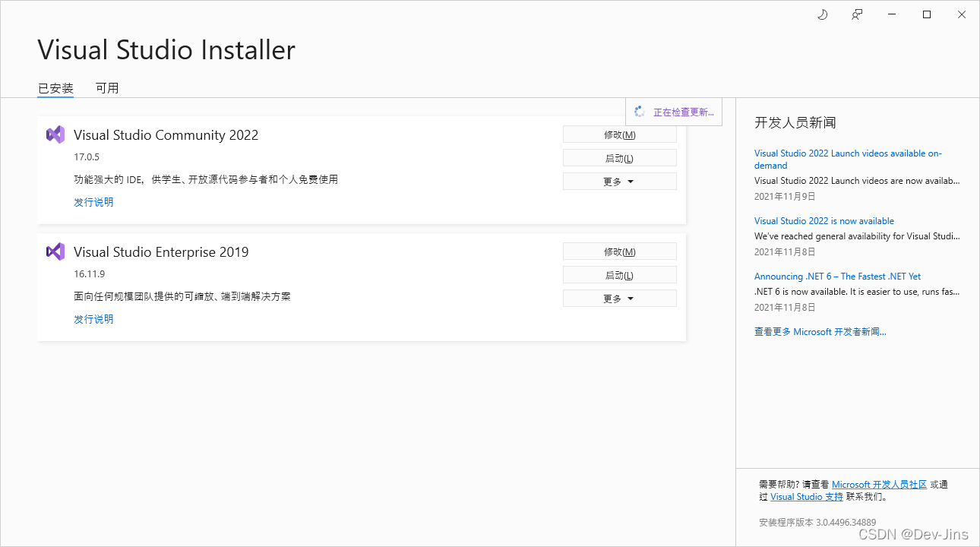This screenshot has width=980, height=547.
Task: Click the Visual Studio Enterprise 2019 logo
Action: tap(55, 251)
